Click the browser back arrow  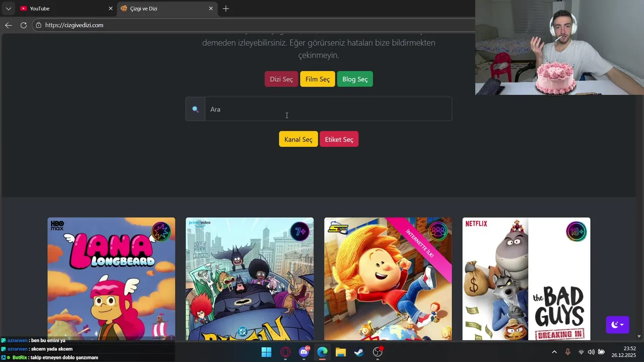pos(8,25)
